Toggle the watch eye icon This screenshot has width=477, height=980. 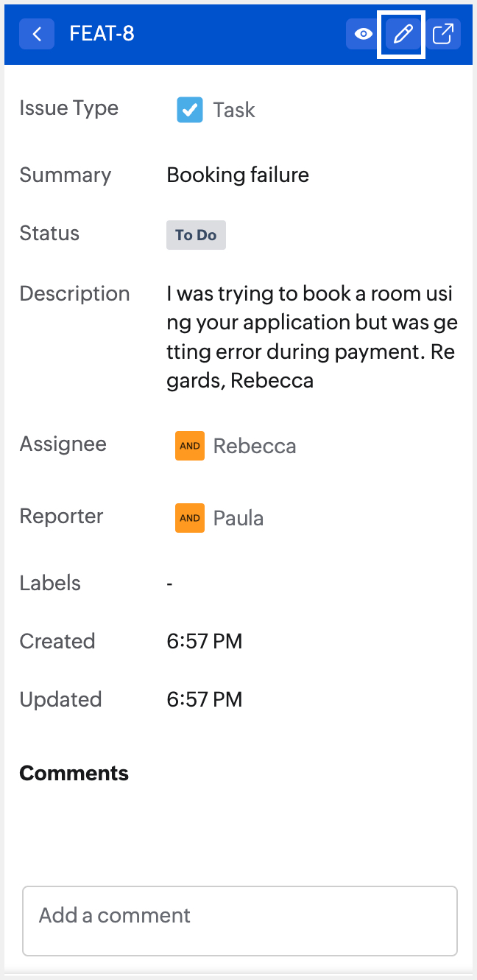[x=363, y=34]
